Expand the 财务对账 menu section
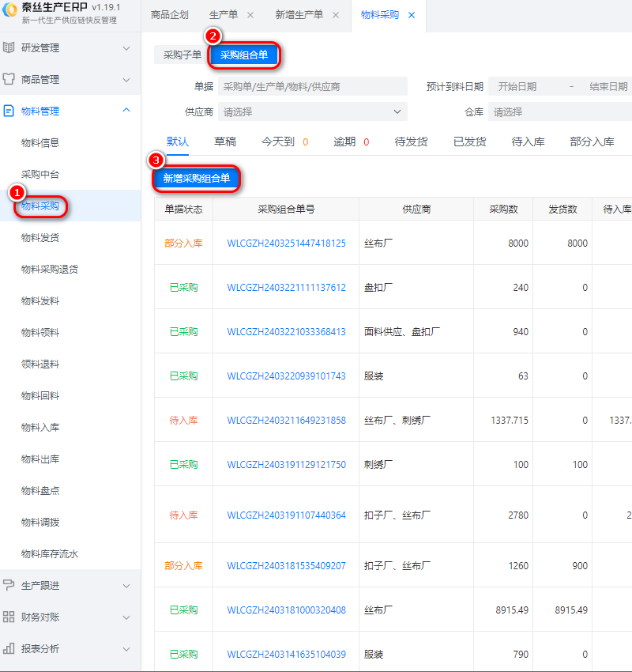The height and width of the screenshot is (672, 632). click(126, 617)
